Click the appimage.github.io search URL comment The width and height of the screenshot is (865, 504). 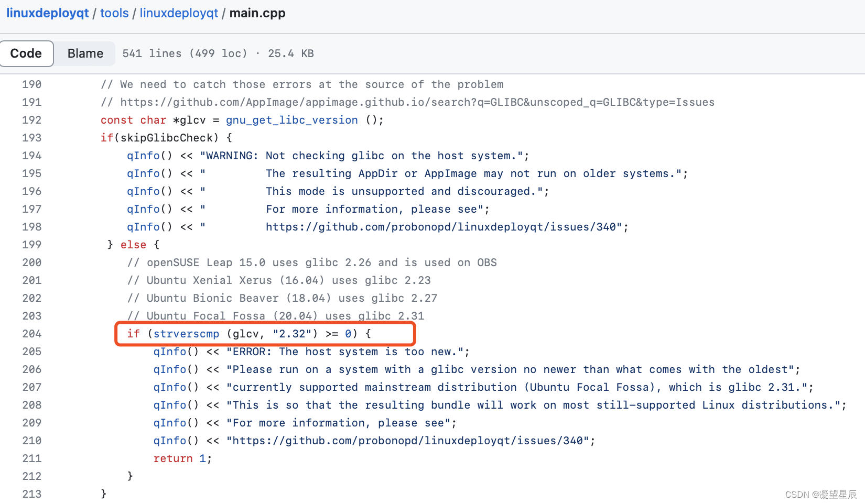407,102
